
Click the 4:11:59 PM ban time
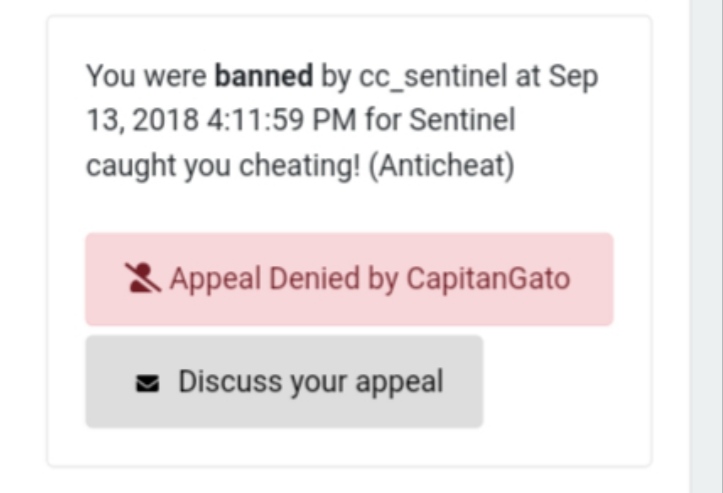coord(281,120)
